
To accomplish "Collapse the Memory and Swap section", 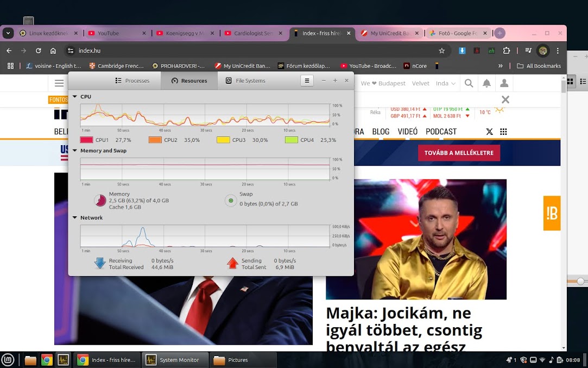I will (74, 151).
